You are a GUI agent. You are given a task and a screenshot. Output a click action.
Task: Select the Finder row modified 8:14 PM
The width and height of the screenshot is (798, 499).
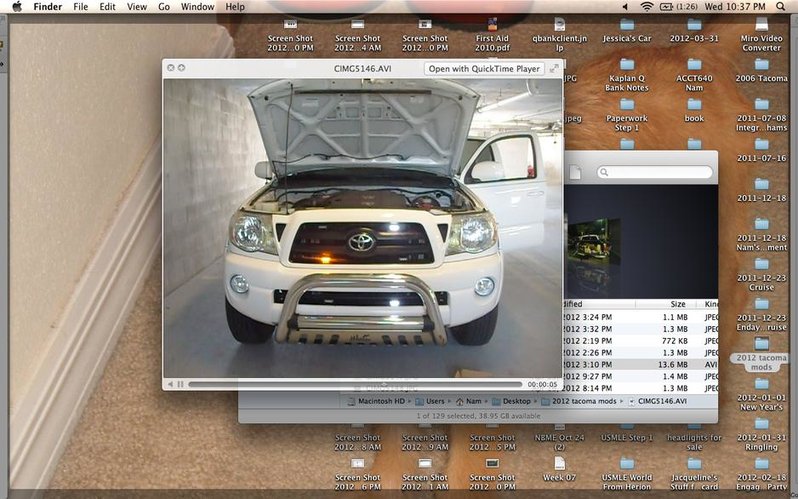(641, 388)
